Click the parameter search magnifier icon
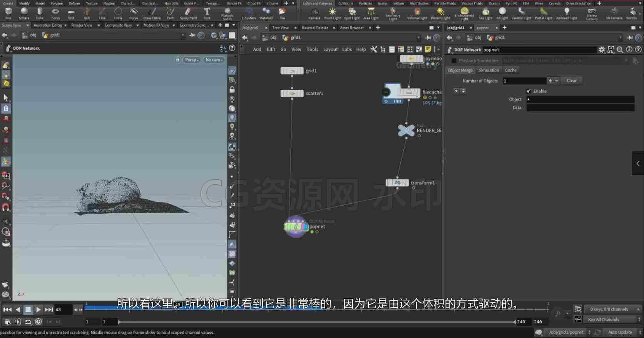 [620, 50]
